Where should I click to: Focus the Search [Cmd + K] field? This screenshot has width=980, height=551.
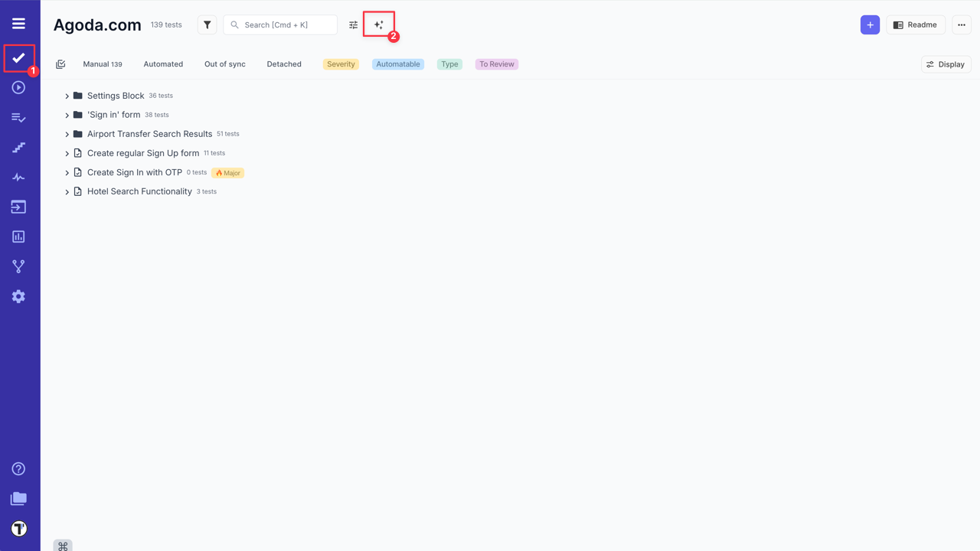coord(280,24)
